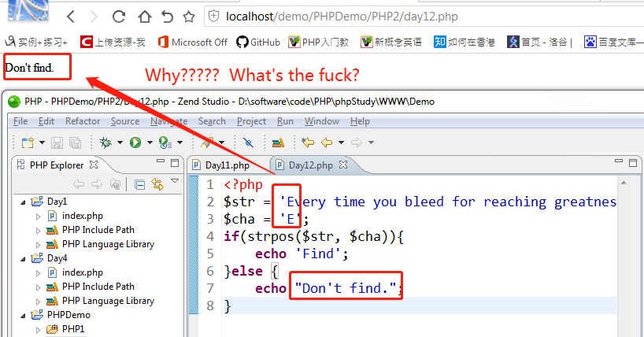The height and width of the screenshot is (337, 644).
Task: Open the File menu in Zend Studio
Action: 20,121
